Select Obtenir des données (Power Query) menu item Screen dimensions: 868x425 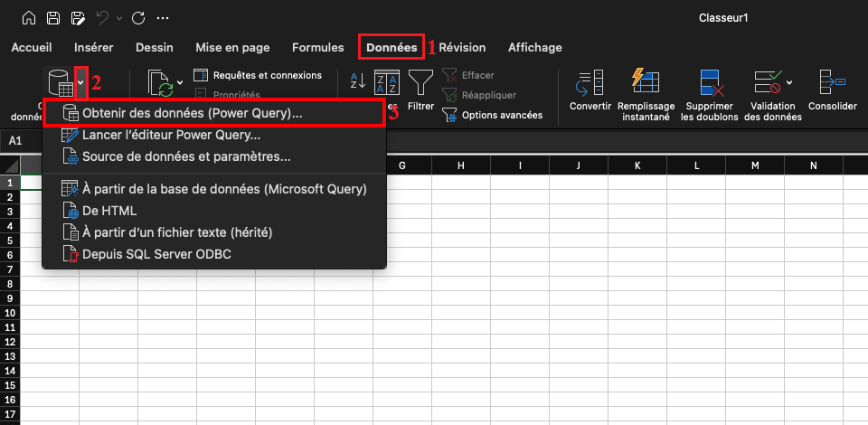pos(192,114)
